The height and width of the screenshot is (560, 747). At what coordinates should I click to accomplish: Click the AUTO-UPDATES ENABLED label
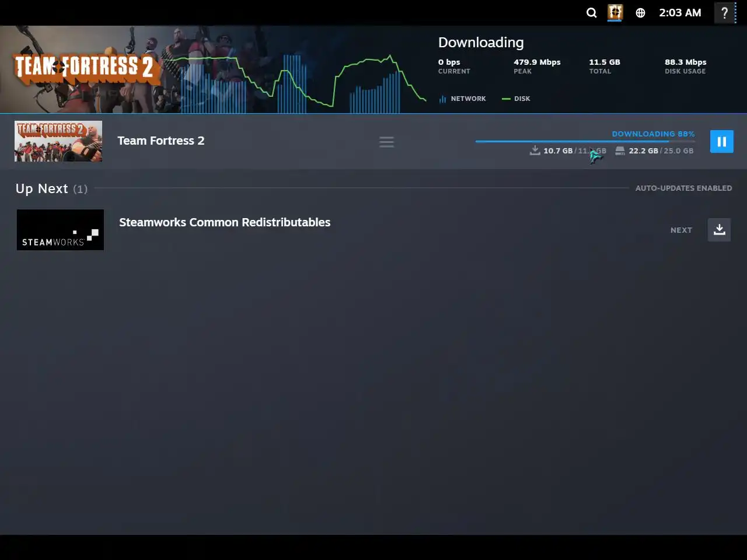coord(683,188)
